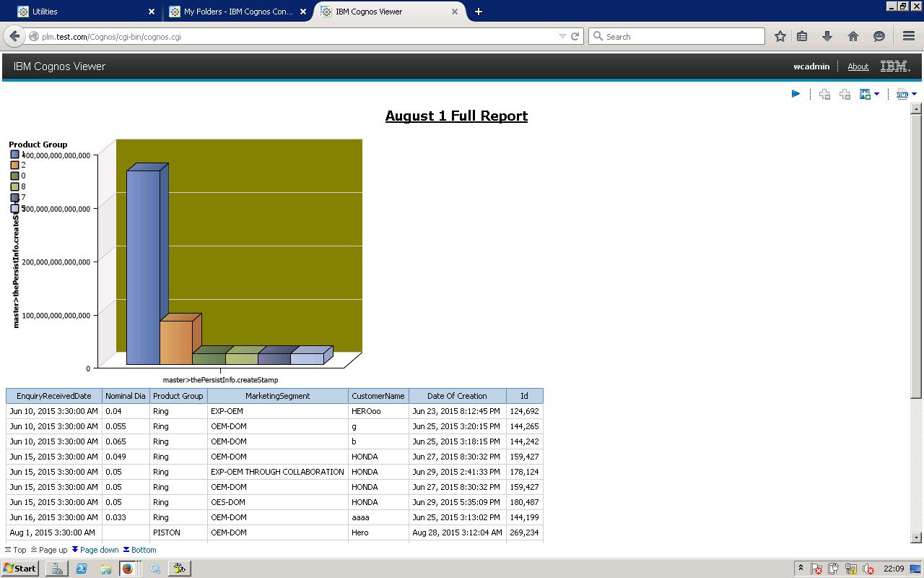Run the report with the blue play icon

coord(796,94)
